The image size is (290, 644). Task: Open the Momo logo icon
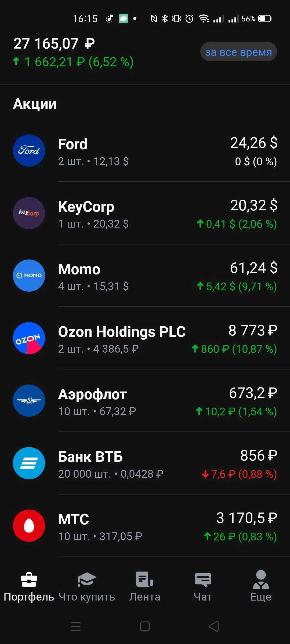[29, 276]
